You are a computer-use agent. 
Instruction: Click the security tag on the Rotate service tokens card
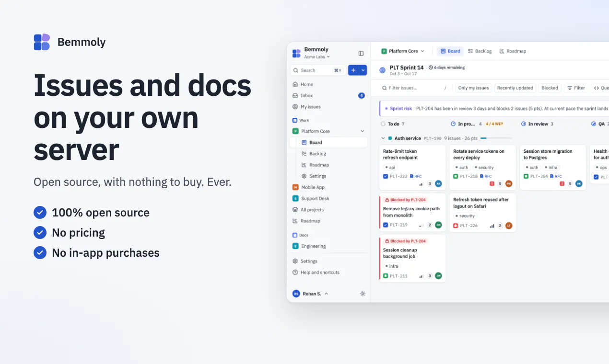(484, 168)
